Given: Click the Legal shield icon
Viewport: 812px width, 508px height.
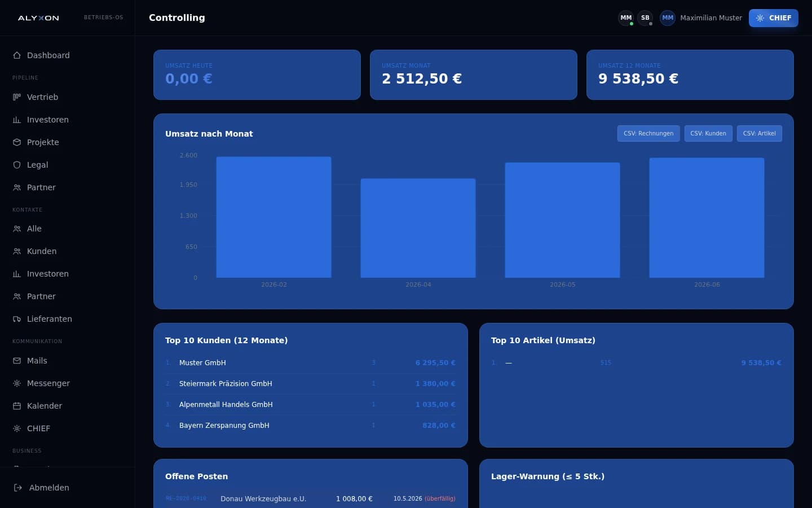Looking at the screenshot, I should pos(17,165).
